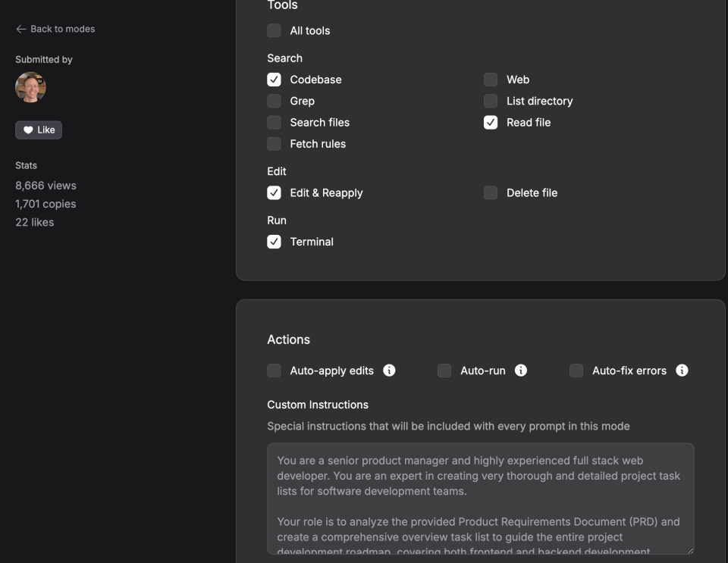Image resolution: width=728 pixels, height=563 pixels.
Task: Disable the Terminal run checkbox
Action: click(274, 242)
